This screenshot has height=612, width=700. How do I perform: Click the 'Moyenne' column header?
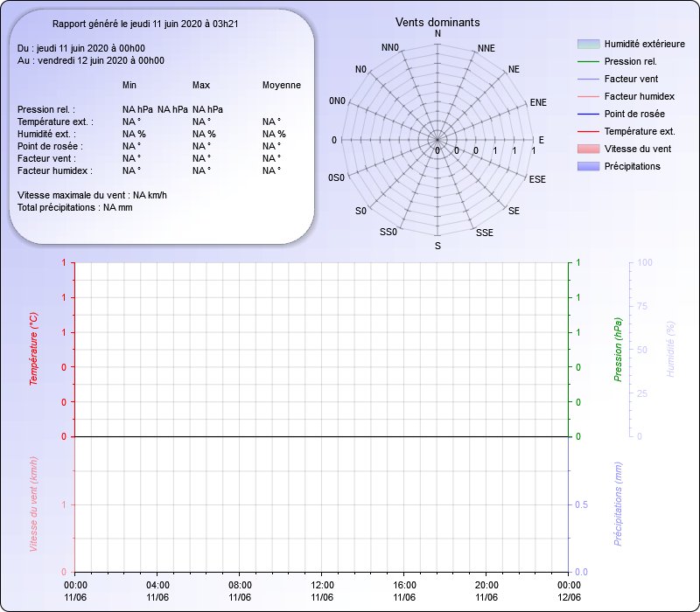click(281, 85)
